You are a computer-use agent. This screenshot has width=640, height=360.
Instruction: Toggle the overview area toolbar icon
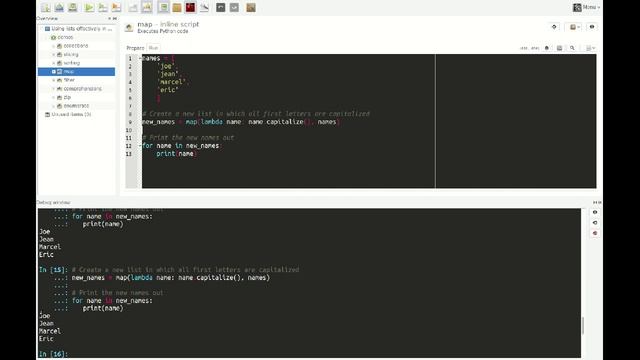click(163, 7)
